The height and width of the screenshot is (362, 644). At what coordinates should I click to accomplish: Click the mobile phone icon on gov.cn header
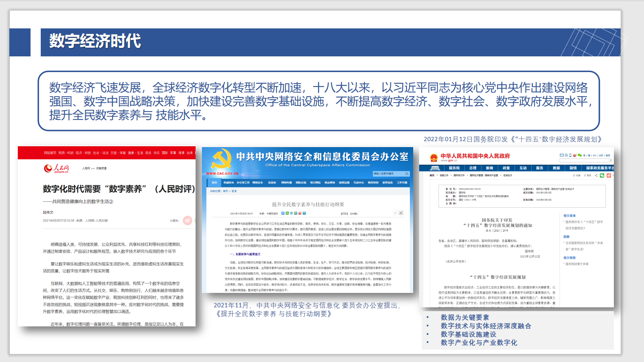pos(570,155)
